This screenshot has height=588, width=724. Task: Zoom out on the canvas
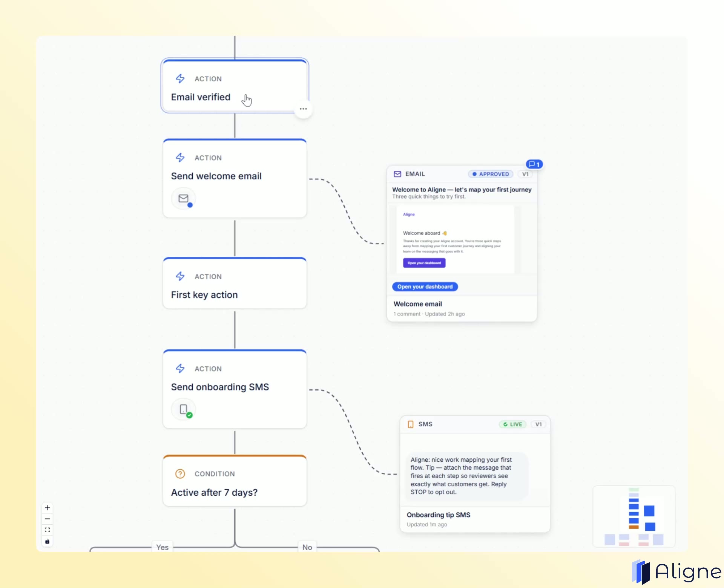click(x=47, y=519)
